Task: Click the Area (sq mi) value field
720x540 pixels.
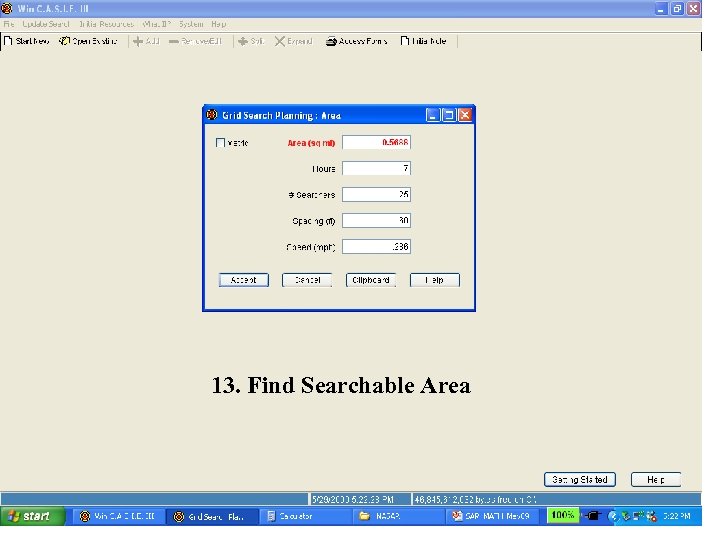Action: pos(377,142)
